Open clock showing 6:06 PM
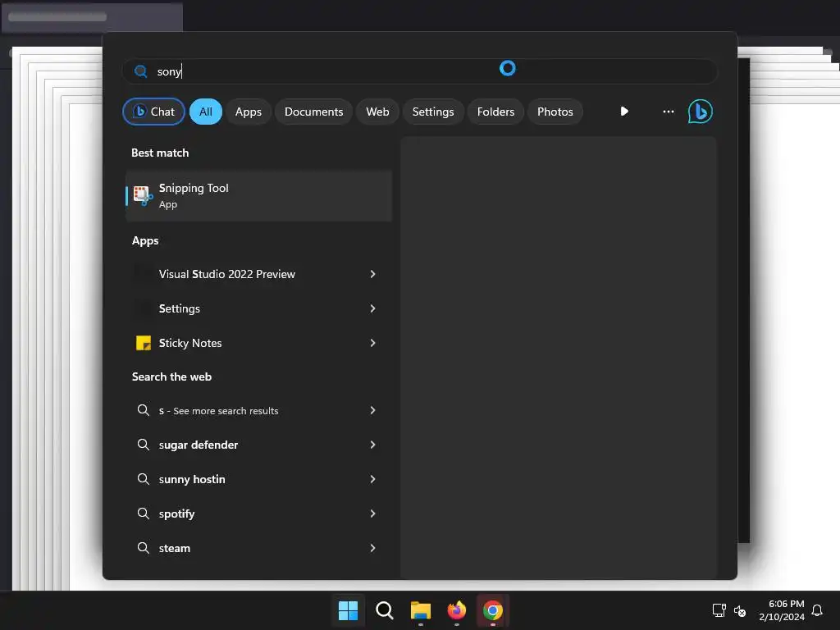The height and width of the screenshot is (630, 840). [x=782, y=610]
